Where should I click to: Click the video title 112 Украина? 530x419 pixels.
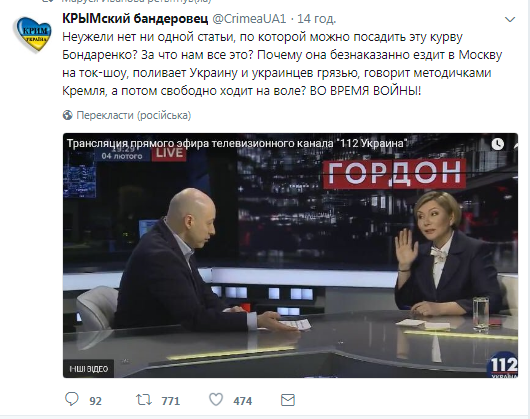(237, 143)
